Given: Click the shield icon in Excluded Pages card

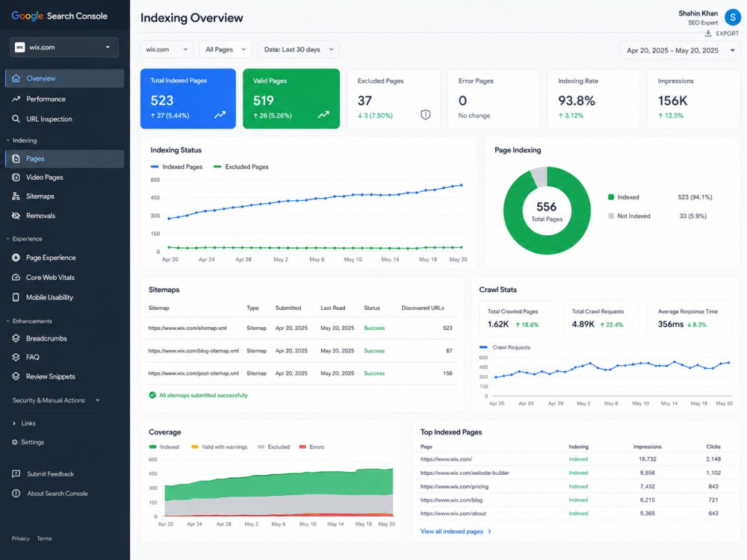Looking at the screenshot, I should pos(426,114).
